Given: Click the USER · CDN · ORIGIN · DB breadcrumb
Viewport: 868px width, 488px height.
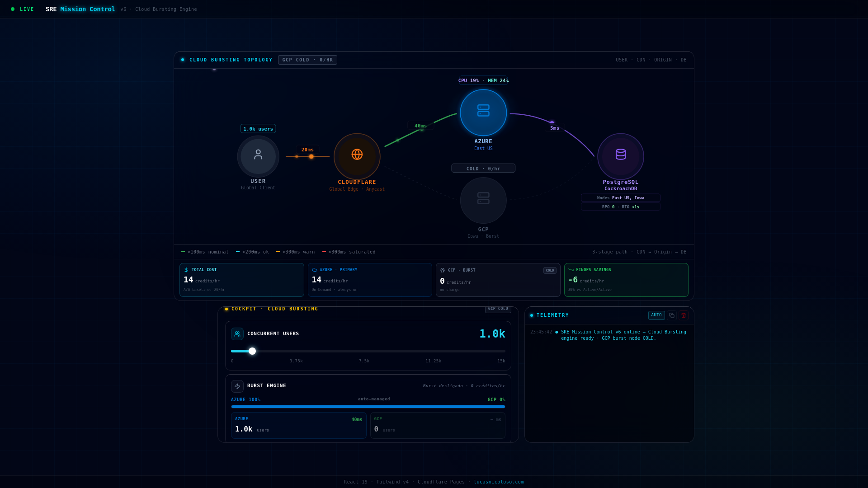Looking at the screenshot, I should (651, 60).
